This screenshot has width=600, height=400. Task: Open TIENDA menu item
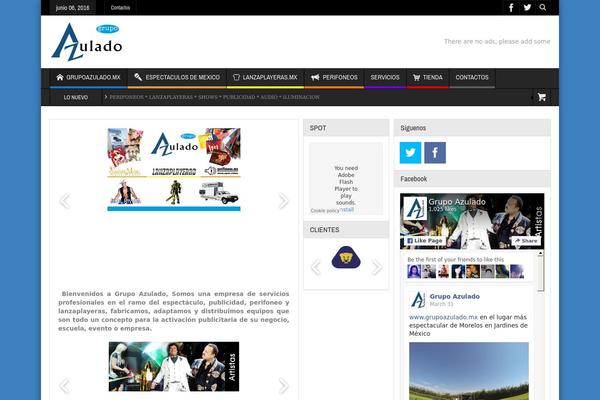(x=428, y=78)
